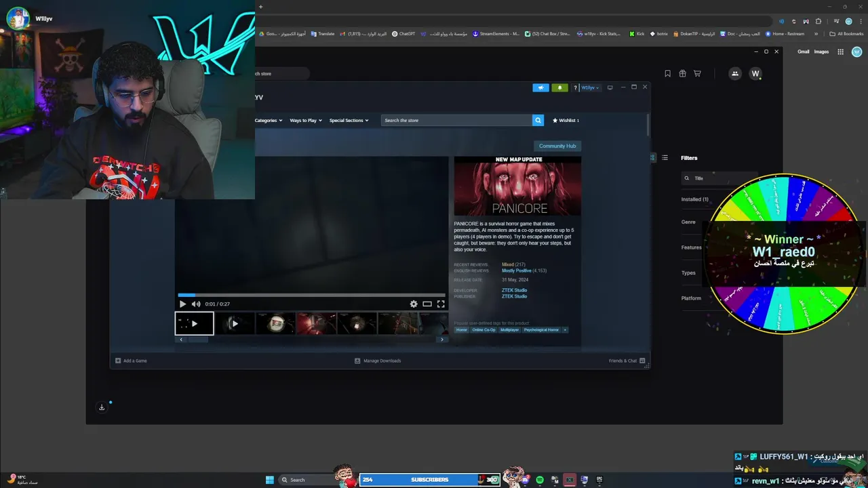Image resolution: width=868 pixels, height=488 pixels.
Task: Select the Horror tag
Action: pos(462,330)
